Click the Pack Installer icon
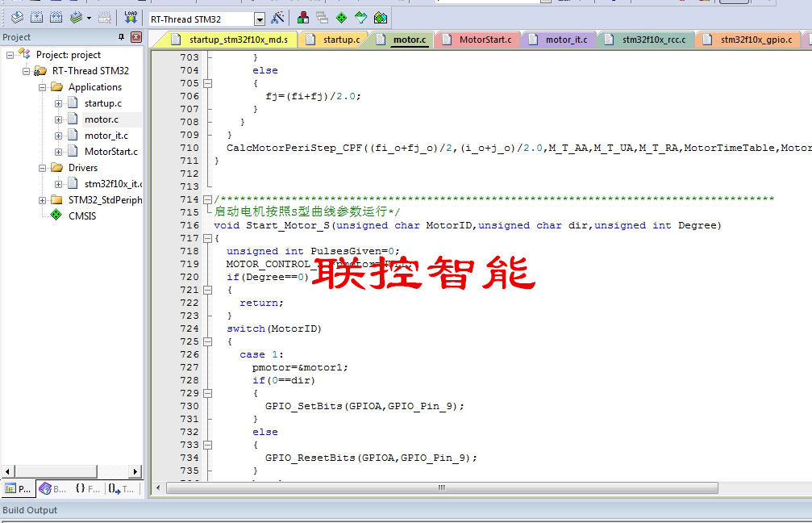The height and width of the screenshot is (523, 812). (x=381, y=18)
